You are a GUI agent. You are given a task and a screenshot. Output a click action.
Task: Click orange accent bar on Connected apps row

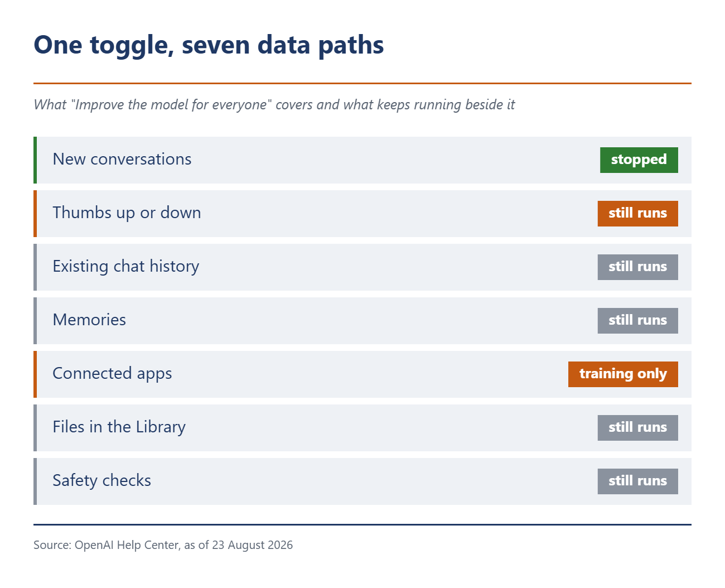pyautogui.click(x=35, y=374)
